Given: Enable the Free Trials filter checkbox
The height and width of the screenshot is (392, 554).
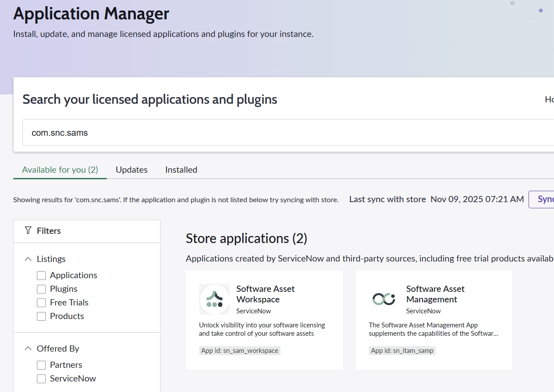Looking at the screenshot, I should (41, 303).
